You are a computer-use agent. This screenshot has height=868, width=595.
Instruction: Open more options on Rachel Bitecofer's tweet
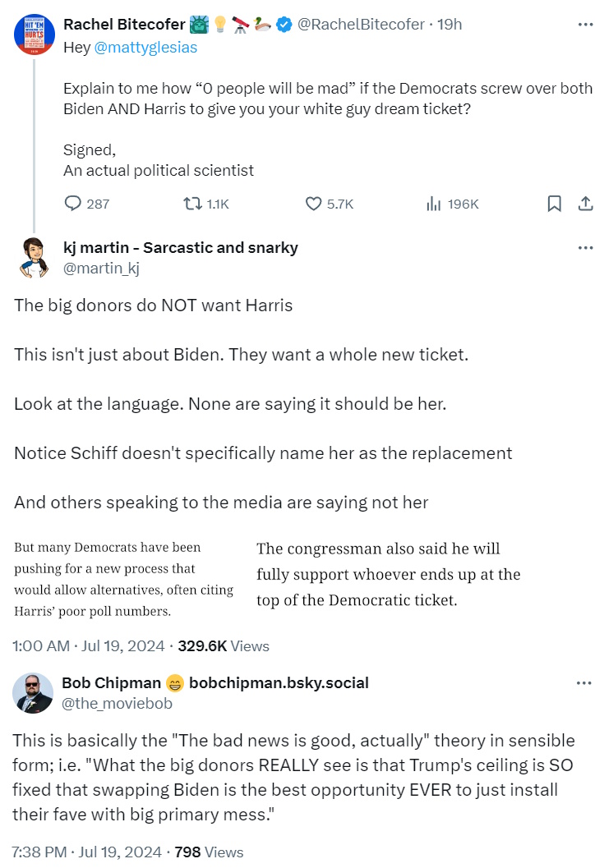click(x=584, y=25)
